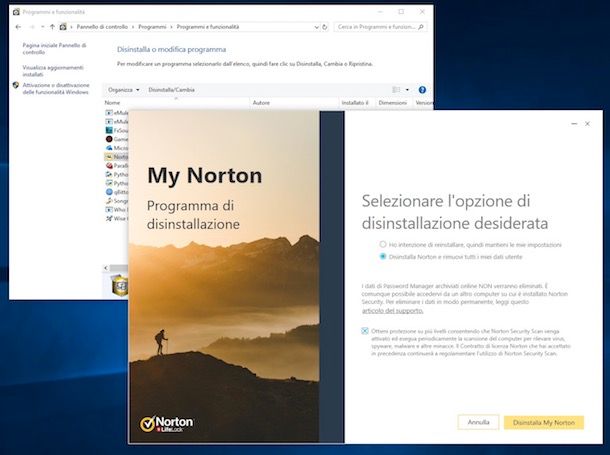Screen dimensions: 610x455
Task: Click the Songr program icon in the list
Action: (x=109, y=201)
